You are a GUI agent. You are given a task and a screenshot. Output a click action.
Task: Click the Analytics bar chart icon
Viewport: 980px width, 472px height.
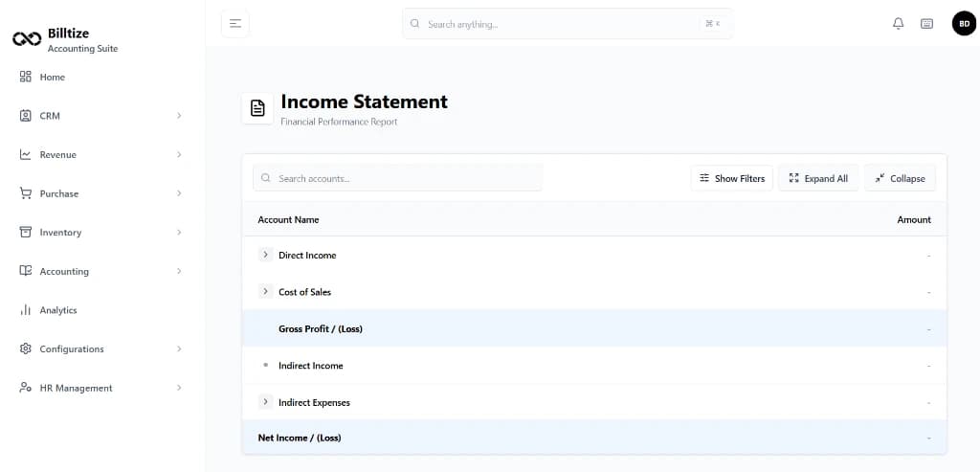[x=26, y=310]
